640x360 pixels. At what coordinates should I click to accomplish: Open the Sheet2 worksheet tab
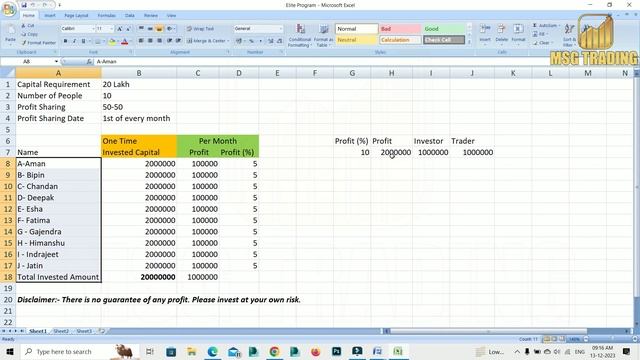[61, 331]
